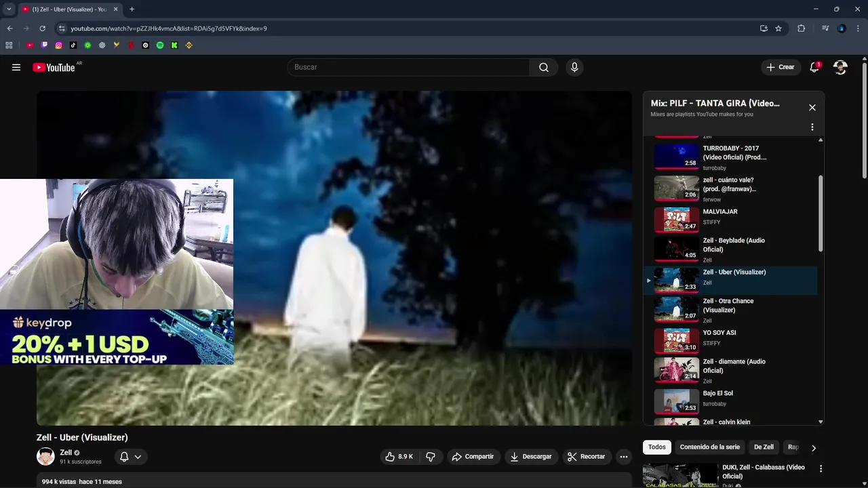Open the notifications bell
The image size is (868, 488).
click(x=814, y=67)
